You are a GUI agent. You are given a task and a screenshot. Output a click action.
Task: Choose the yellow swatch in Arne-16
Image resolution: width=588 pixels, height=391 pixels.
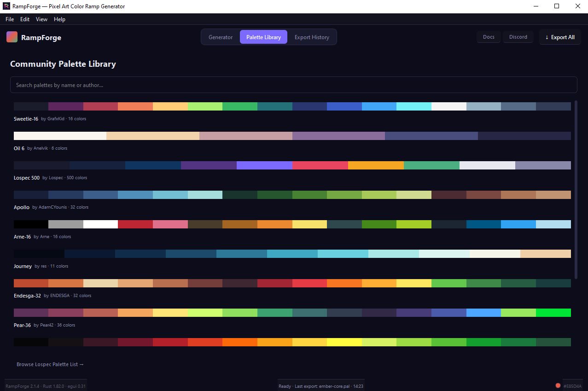309,224
